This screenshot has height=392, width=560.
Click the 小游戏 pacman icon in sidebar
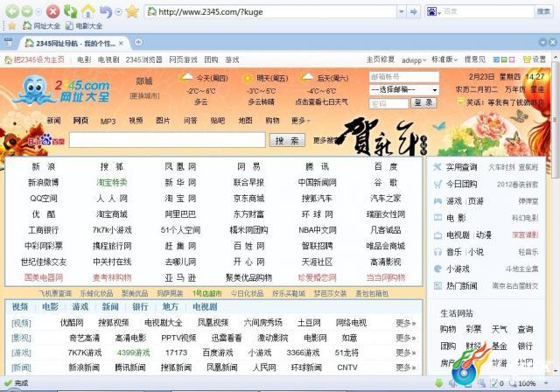[437, 269]
